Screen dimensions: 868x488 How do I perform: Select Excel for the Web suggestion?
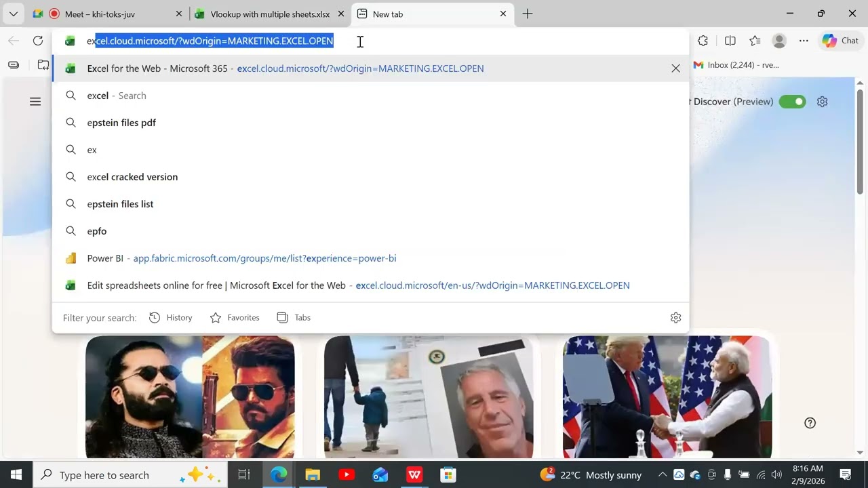[x=370, y=68]
